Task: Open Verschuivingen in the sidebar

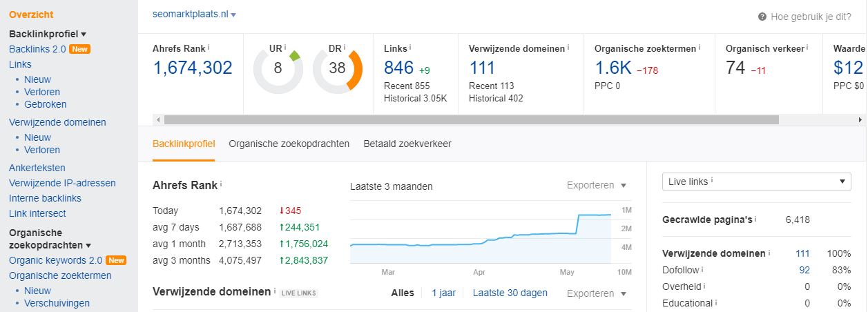Action: [x=57, y=303]
